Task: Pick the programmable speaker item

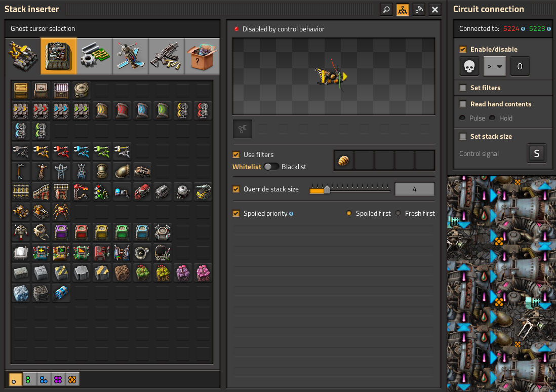Action: (142, 253)
